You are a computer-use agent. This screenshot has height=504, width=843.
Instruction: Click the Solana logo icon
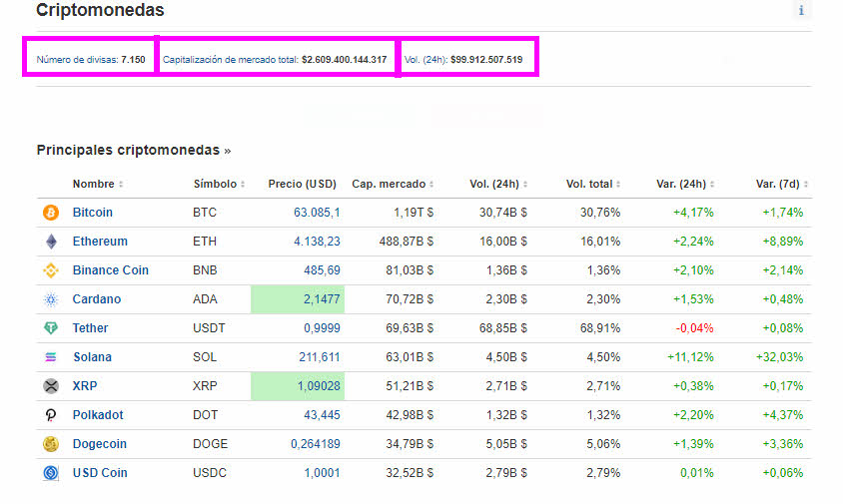point(51,357)
